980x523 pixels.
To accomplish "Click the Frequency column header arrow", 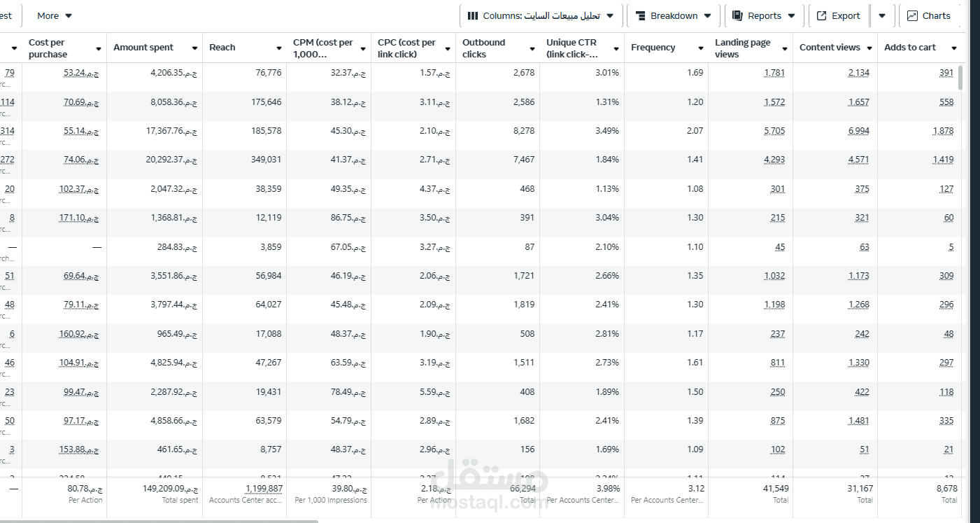I will (x=700, y=48).
